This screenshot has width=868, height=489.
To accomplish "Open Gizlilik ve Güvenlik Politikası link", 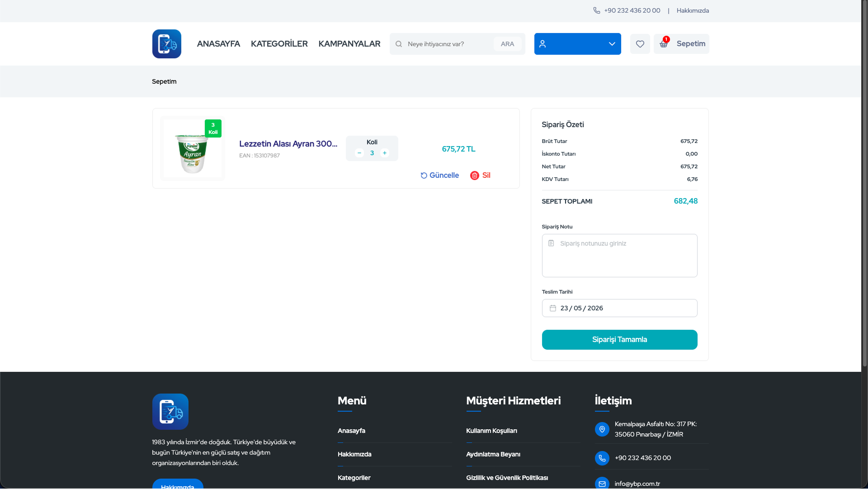I will click(x=507, y=478).
